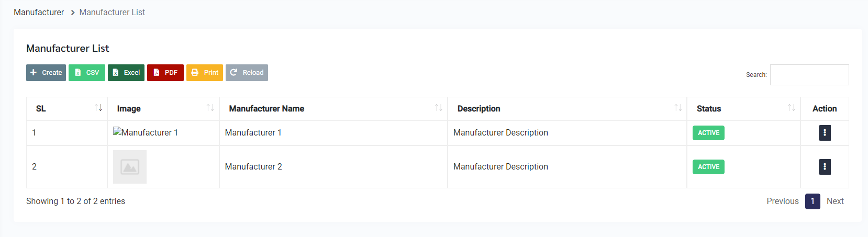Print the manufacturer list
This screenshot has width=868, height=237.
tap(205, 73)
